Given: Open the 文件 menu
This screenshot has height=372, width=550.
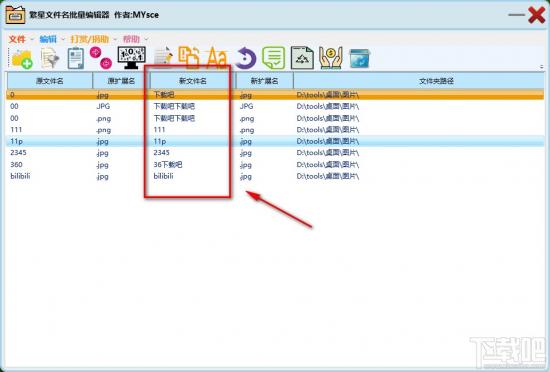Looking at the screenshot, I should (17, 39).
